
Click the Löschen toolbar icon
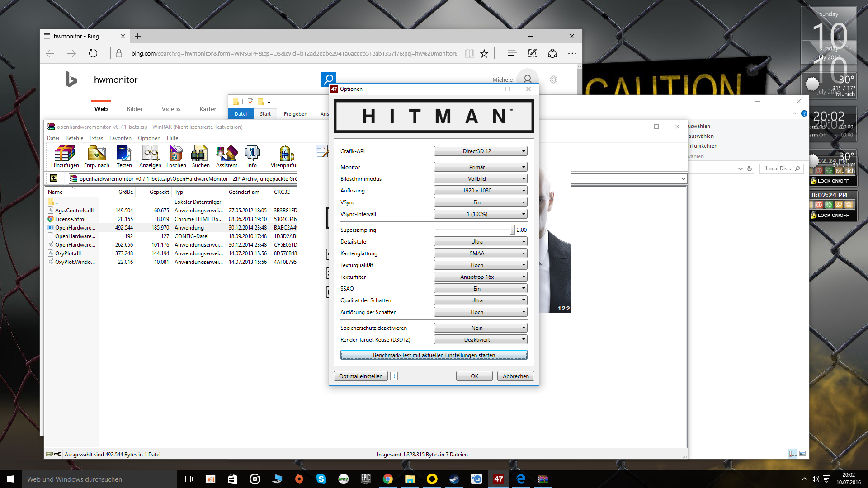[176, 156]
